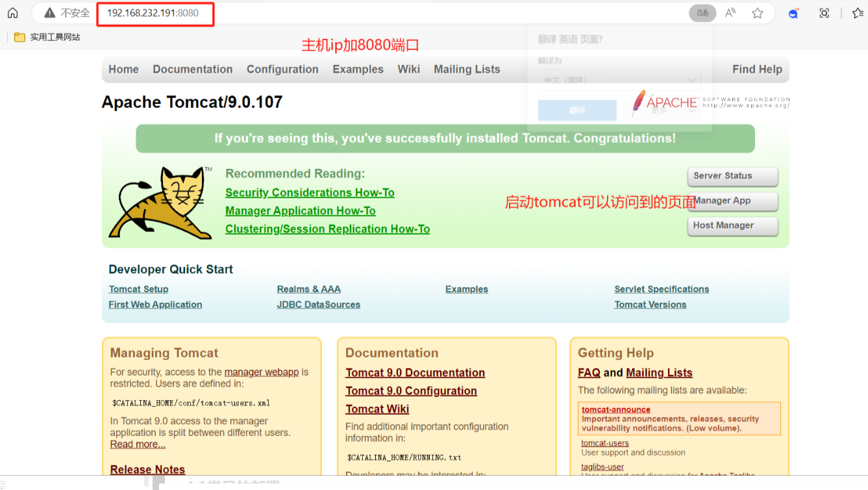This screenshot has width=868, height=490.
Task: Open Wiki in the top navigation
Action: click(409, 70)
